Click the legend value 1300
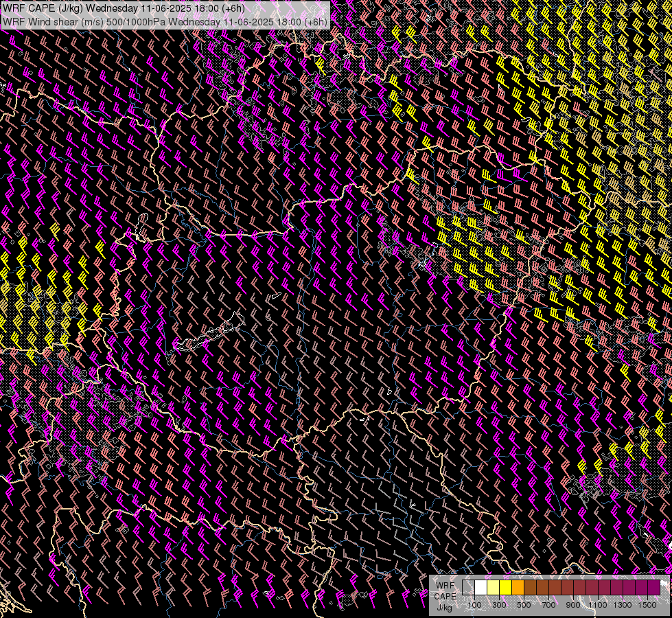The width and height of the screenshot is (672, 618). 623,605
